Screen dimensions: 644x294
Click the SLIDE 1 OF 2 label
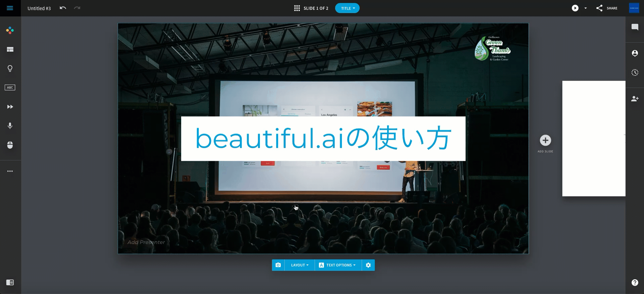[x=316, y=8]
